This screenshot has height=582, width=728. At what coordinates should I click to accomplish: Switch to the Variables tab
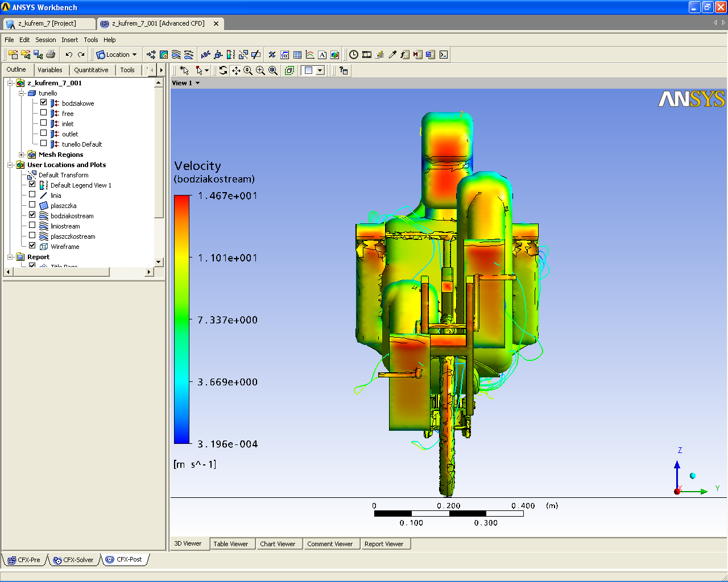[50, 70]
